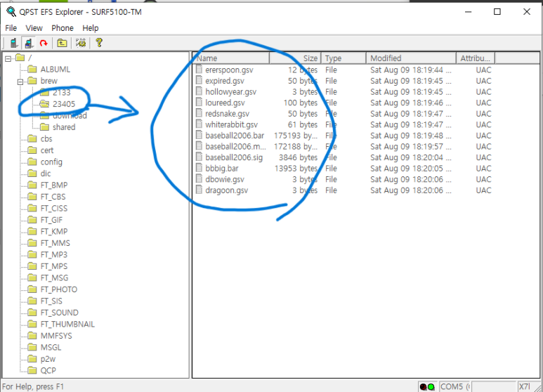Click the yellow question mark help icon
Viewport: 543px width, 392px height.
(x=99, y=43)
